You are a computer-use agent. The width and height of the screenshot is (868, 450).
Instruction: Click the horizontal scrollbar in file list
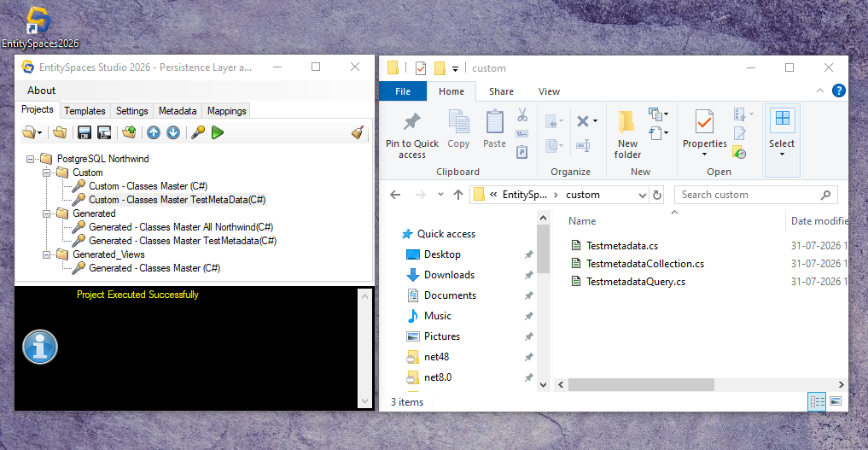click(x=641, y=385)
